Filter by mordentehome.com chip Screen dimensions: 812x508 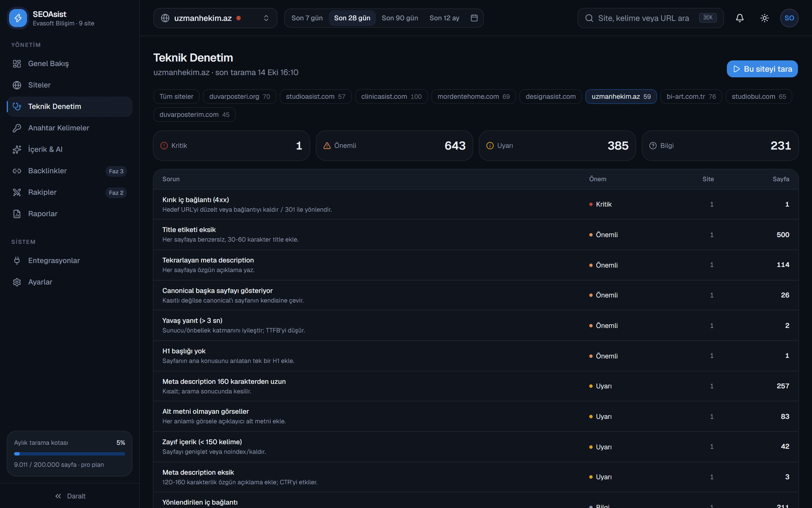point(473,97)
